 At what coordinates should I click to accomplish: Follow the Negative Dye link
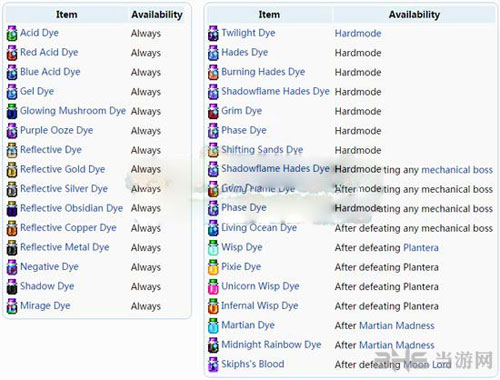[49, 267]
